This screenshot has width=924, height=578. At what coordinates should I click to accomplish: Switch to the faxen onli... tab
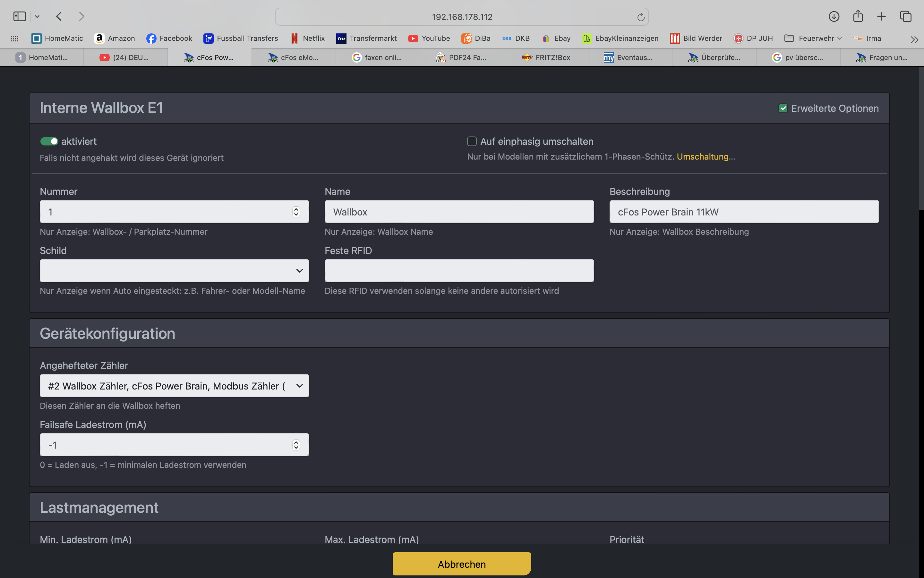pyautogui.click(x=378, y=57)
